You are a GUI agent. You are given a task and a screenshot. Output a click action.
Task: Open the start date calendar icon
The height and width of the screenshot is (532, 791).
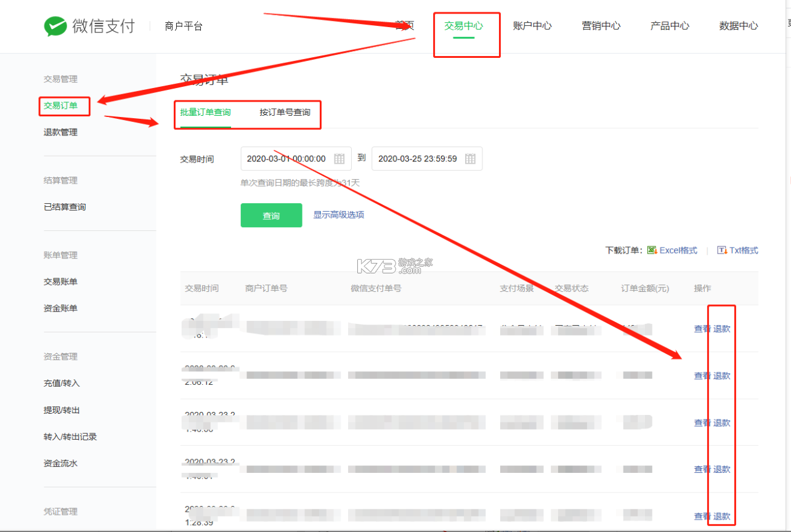(x=339, y=159)
